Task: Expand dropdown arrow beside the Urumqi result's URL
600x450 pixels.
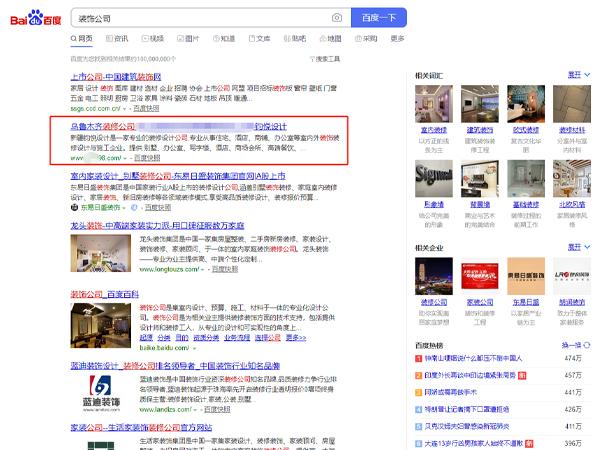Action: [x=125, y=158]
